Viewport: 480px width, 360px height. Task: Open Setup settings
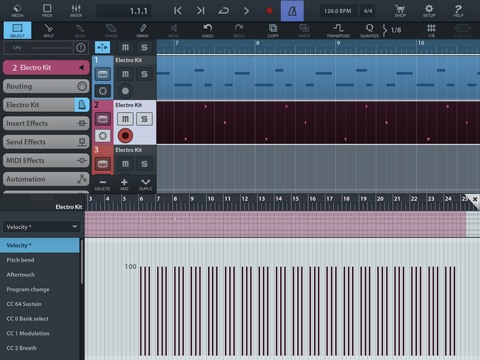(429, 11)
